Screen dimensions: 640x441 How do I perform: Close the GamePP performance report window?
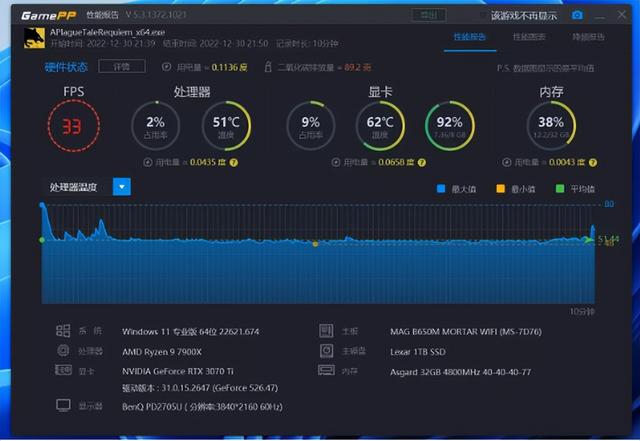tap(622, 15)
